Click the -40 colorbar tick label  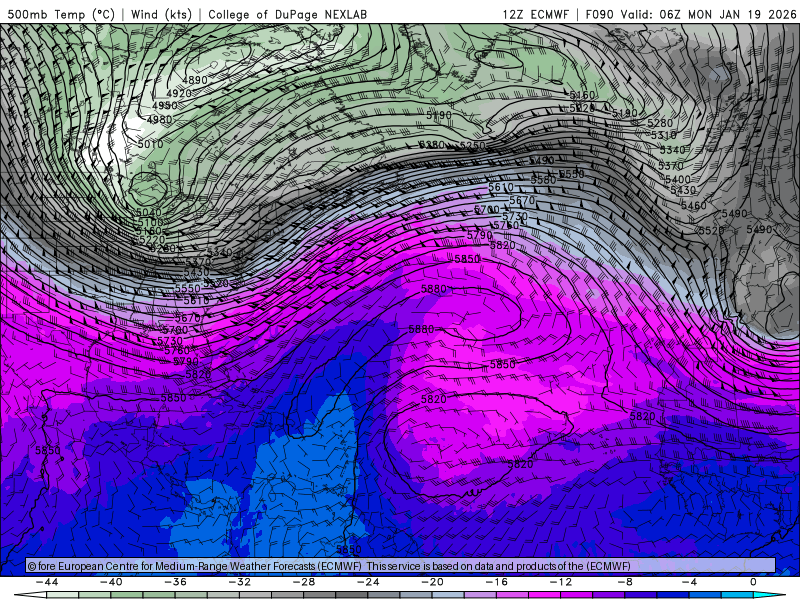point(111,582)
